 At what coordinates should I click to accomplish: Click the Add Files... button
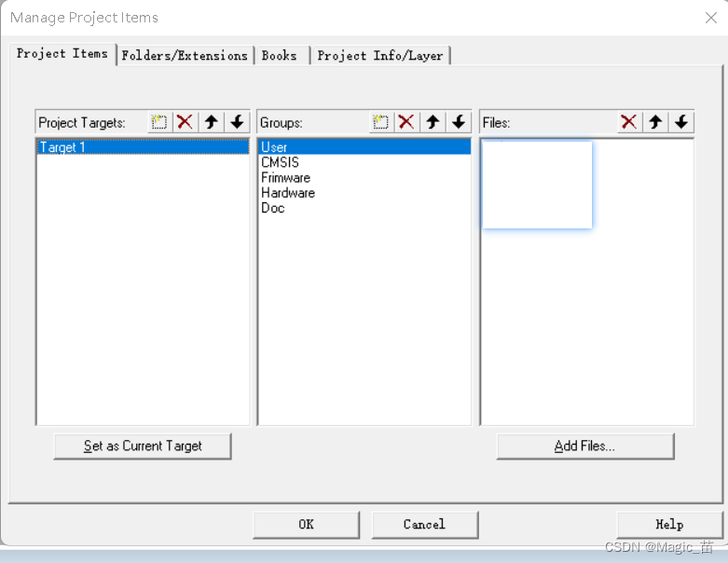585,446
